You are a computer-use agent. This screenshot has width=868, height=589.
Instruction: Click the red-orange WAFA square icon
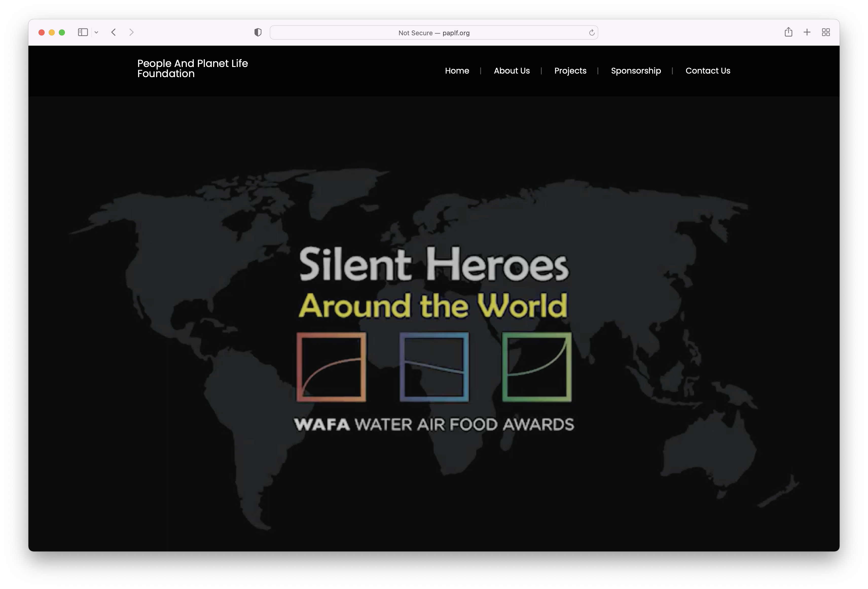click(x=331, y=367)
